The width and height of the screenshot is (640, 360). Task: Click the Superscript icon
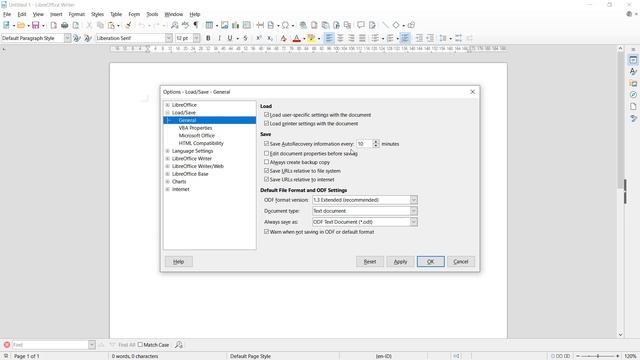259,38
